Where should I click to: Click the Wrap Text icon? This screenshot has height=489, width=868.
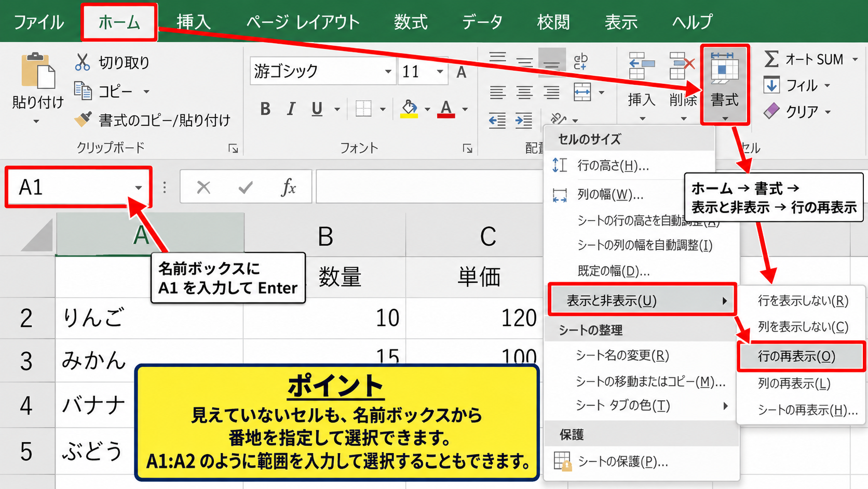[581, 61]
